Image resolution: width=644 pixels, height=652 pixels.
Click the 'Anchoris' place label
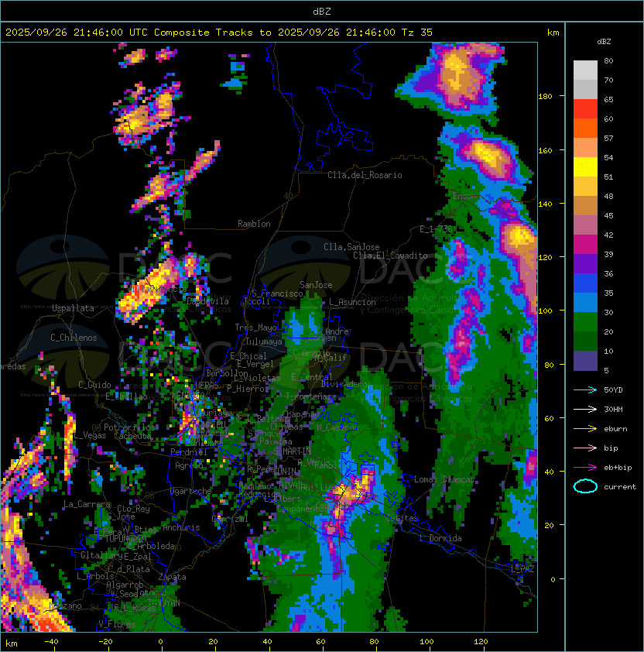[x=181, y=527]
